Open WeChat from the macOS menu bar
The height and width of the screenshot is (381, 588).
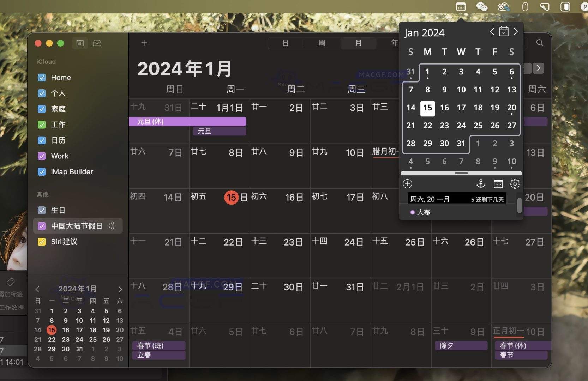(x=481, y=7)
